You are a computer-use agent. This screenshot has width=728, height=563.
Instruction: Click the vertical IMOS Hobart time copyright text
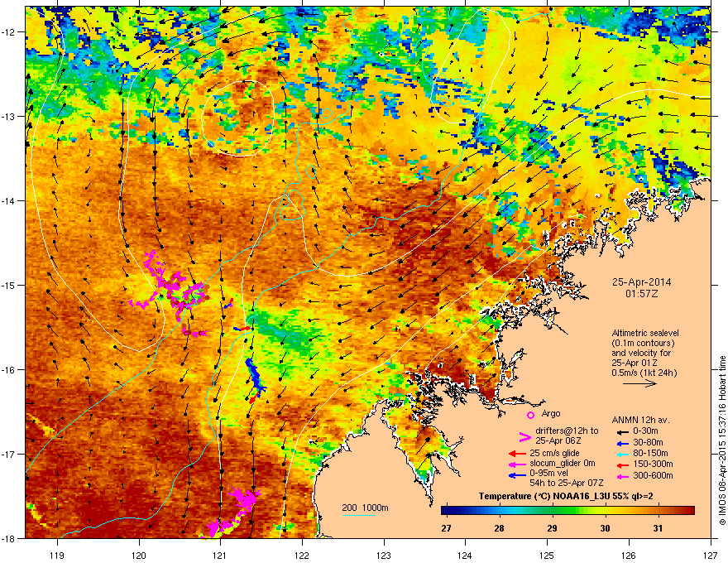(721, 440)
